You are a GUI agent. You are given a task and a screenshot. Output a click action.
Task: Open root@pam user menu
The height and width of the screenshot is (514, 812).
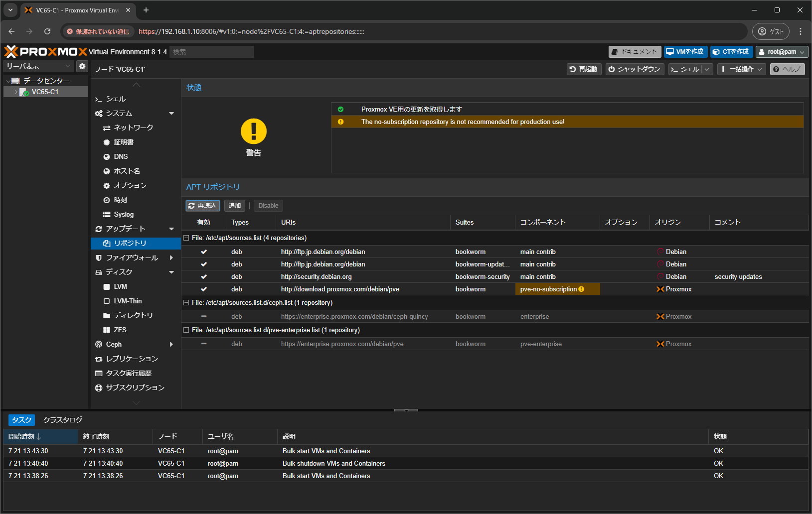(x=782, y=52)
